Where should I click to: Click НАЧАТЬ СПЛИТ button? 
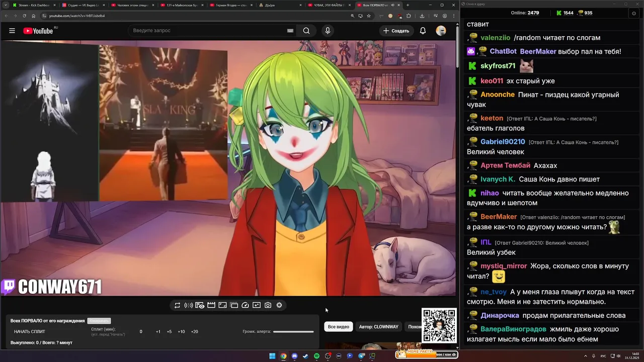pyautogui.click(x=30, y=332)
